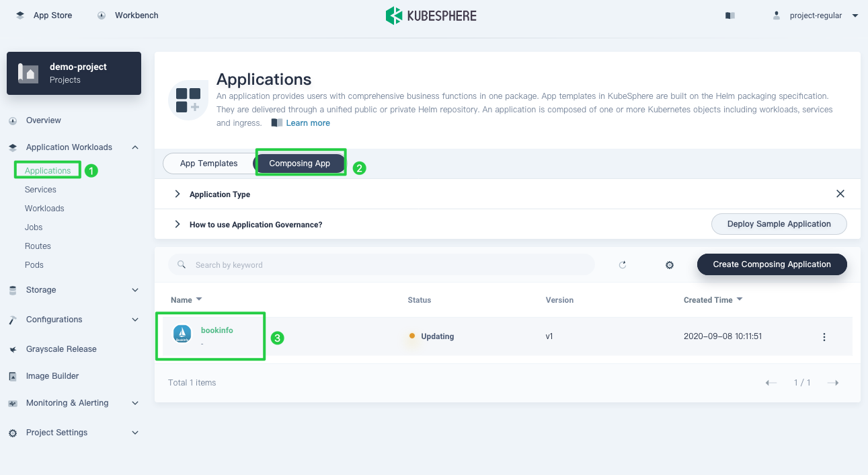Open bookinfo's three-dot actions menu
This screenshot has height=475, width=868.
(x=824, y=336)
